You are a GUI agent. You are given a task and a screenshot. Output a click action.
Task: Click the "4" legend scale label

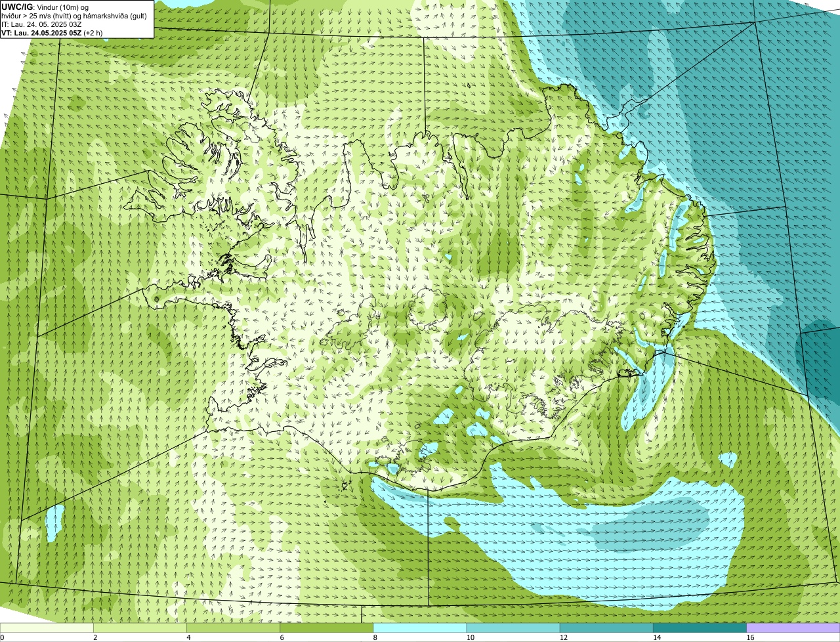click(188, 637)
